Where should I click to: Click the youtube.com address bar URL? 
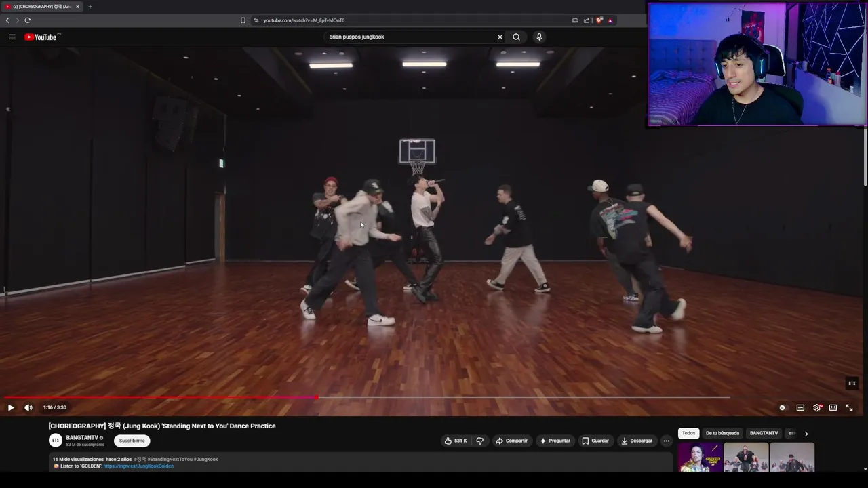[x=304, y=20]
